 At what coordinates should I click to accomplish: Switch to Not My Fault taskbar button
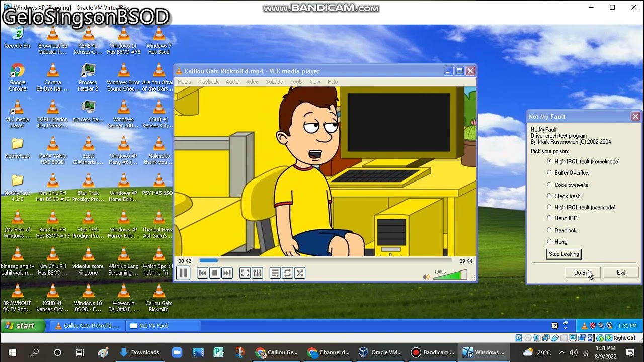163,326
